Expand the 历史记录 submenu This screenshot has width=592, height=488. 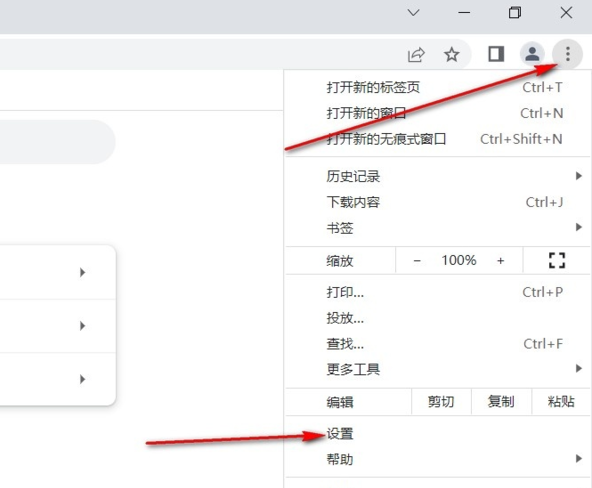pyautogui.click(x=438, y=176)
